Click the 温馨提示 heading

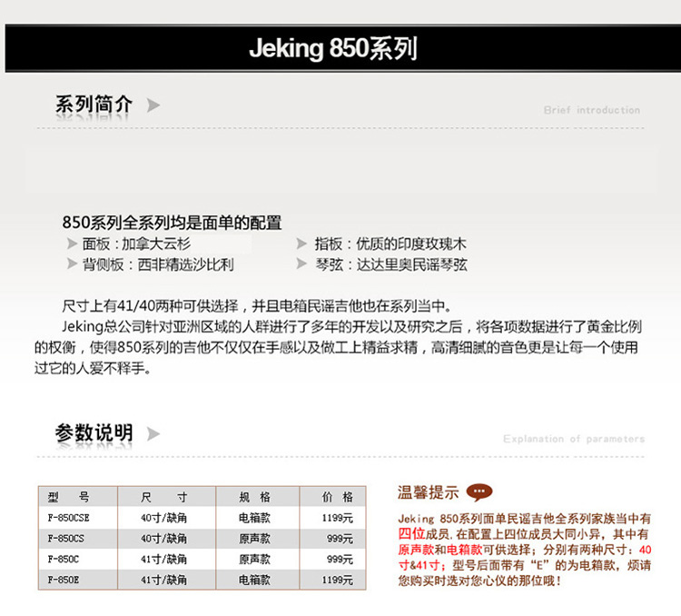click(x=428, y=492)
